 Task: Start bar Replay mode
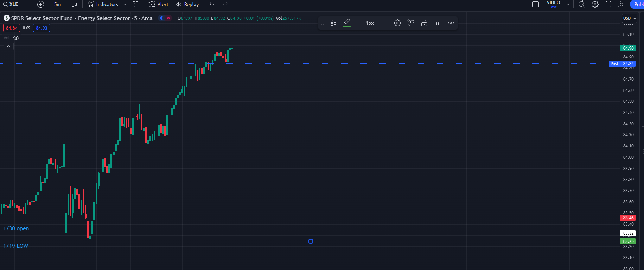[x=188, y=4]
